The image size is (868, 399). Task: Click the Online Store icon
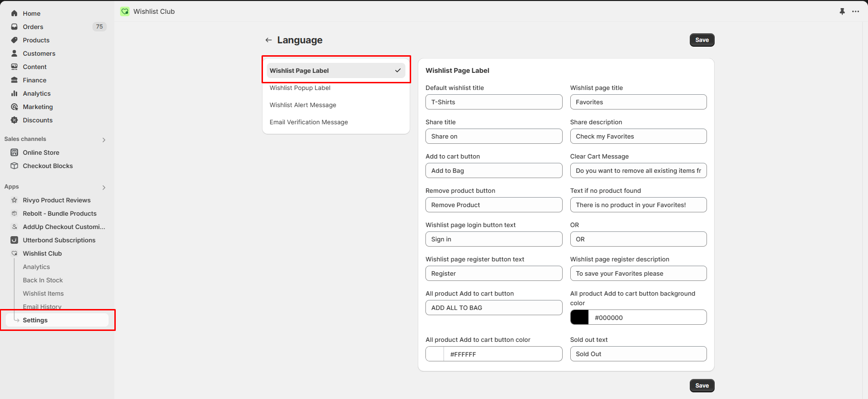[x=14, y=152]
